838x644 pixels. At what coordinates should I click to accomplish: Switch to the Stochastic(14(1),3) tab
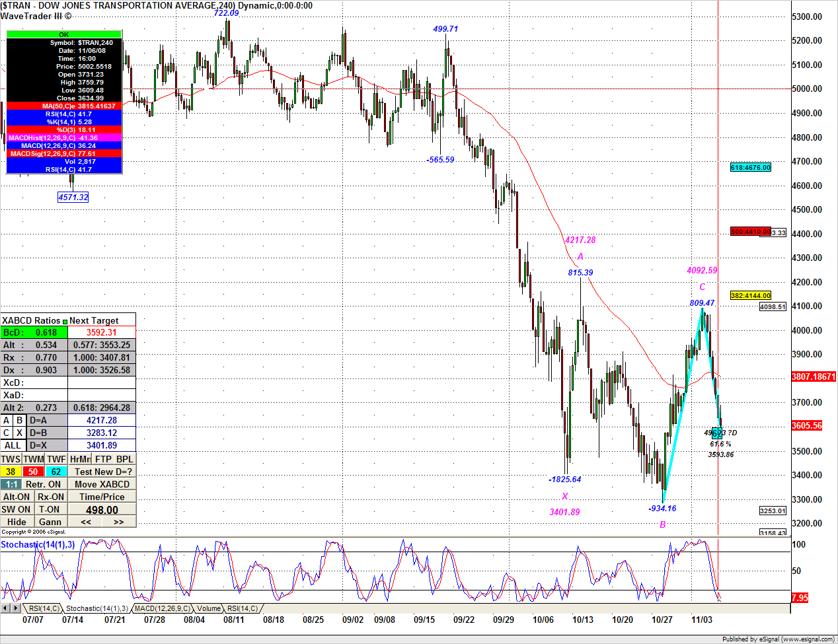point(96,608)
